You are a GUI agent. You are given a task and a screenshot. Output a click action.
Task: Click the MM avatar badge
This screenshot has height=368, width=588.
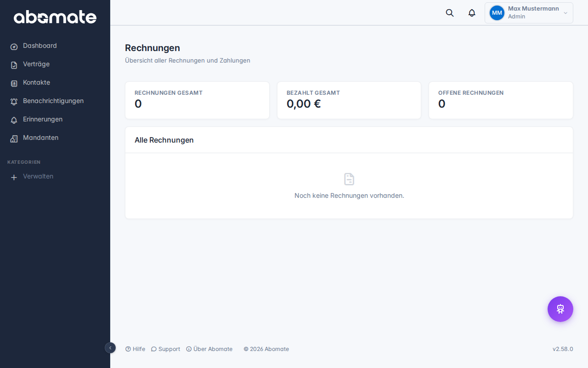(497, 13)
